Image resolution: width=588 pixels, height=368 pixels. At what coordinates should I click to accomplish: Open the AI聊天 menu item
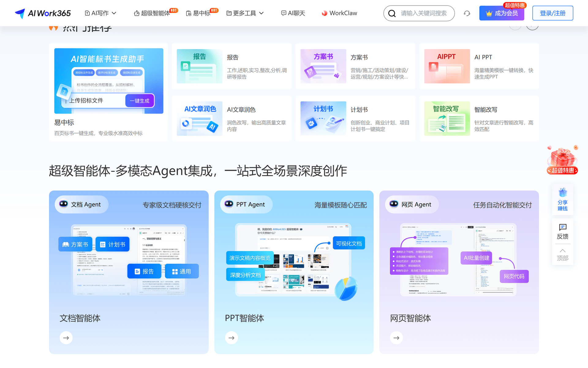[293, 13]
